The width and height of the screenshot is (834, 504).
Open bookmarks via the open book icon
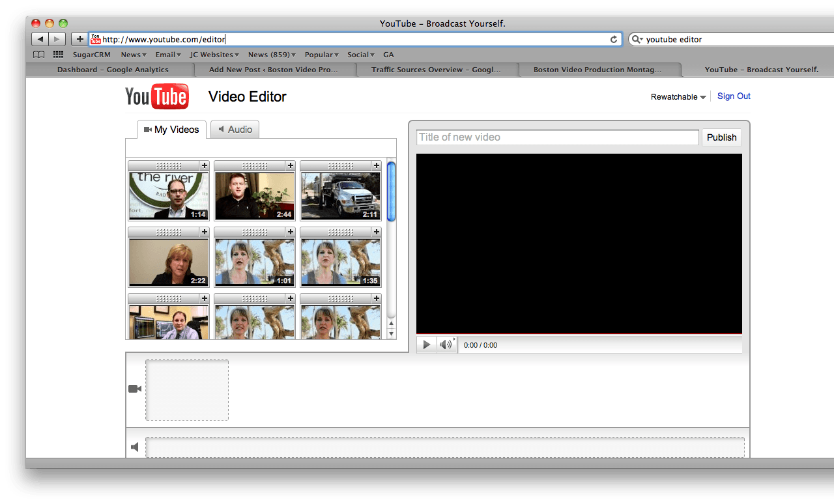tap(39, 55)
